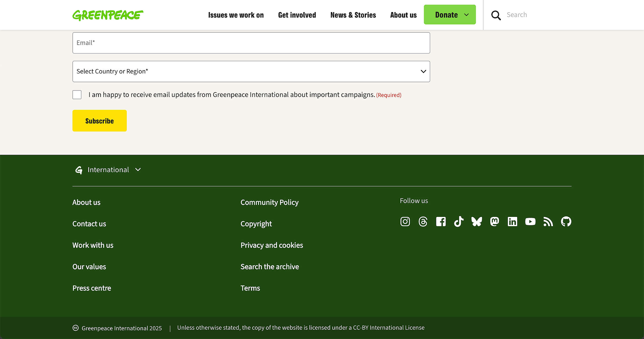
Task: Expand the Donate dropdown button
Action: tap(450, 15)
